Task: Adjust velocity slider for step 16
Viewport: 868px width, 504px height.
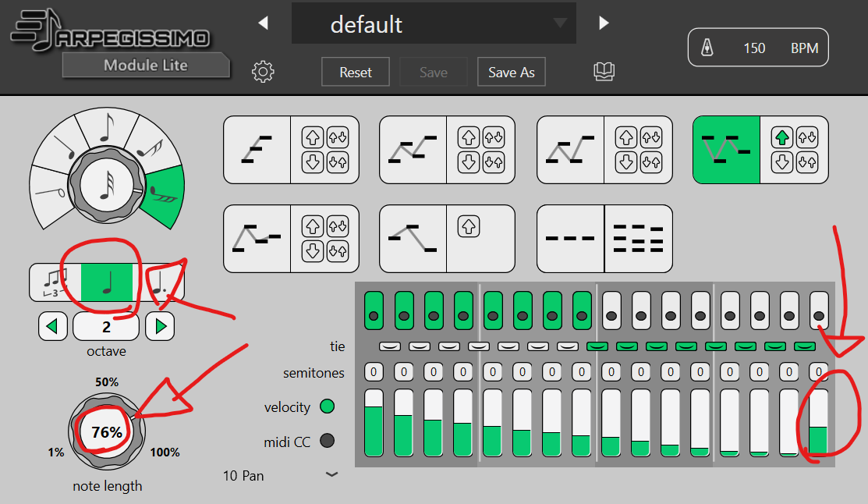Action: click(819, 423)
